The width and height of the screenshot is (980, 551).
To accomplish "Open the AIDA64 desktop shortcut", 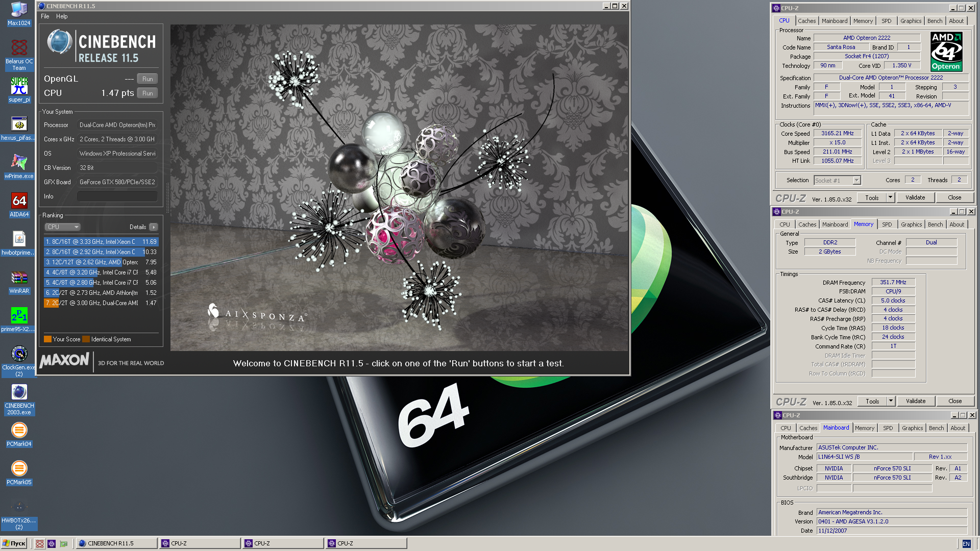I will coord(19,205).
